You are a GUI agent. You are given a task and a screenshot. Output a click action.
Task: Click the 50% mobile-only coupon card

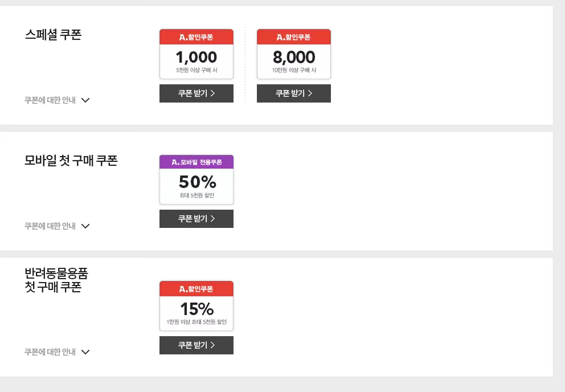pos(196,179)
